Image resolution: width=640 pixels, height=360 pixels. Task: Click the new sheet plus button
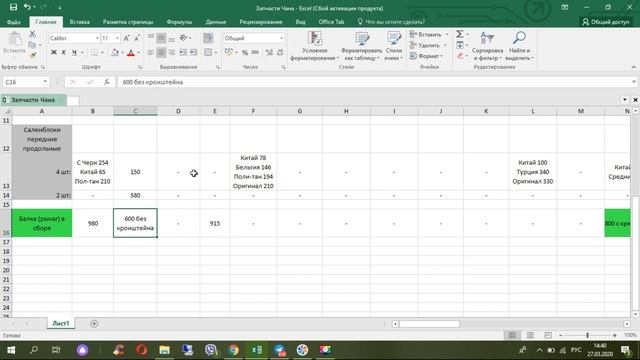[94, 324]
